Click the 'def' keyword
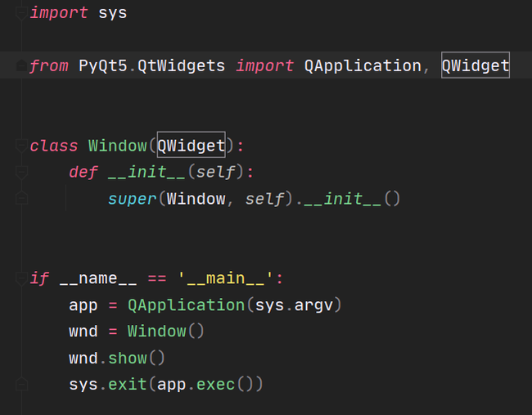532x415 pixels. click(83, 172)
